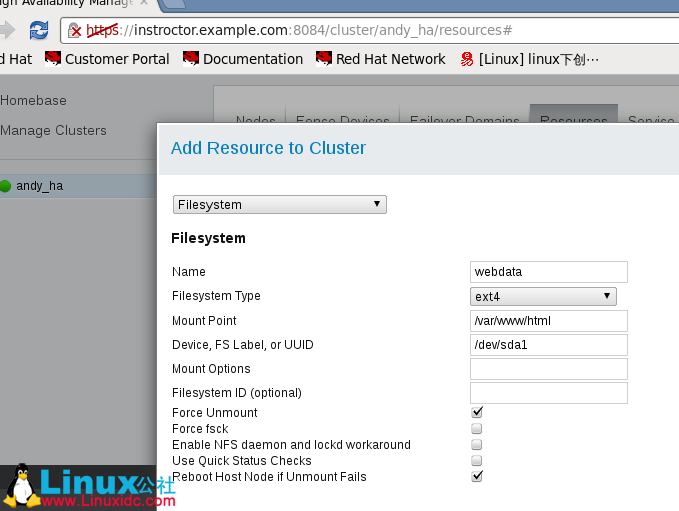Uncheck the Force Unmount checkbox

tap(477, 413)
